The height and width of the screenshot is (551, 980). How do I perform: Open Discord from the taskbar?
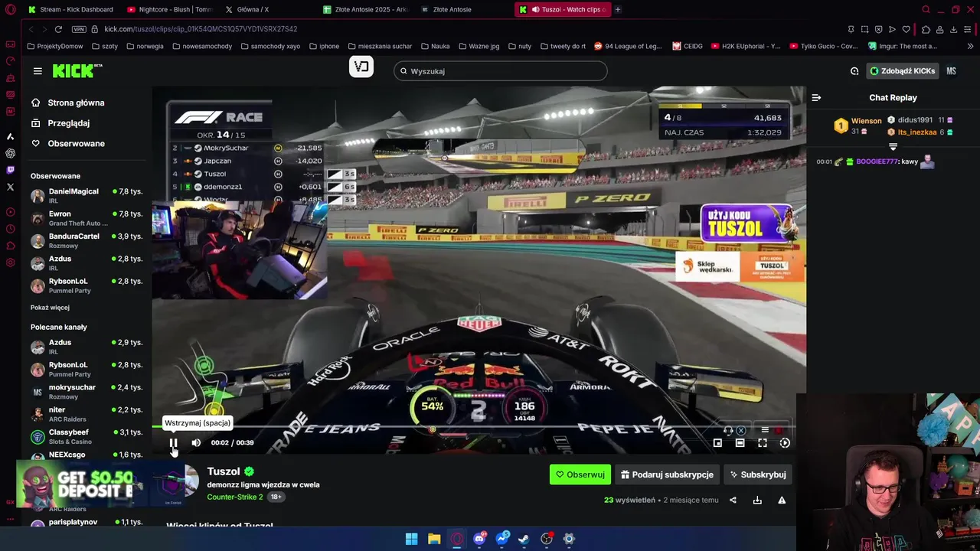point(479,539)
